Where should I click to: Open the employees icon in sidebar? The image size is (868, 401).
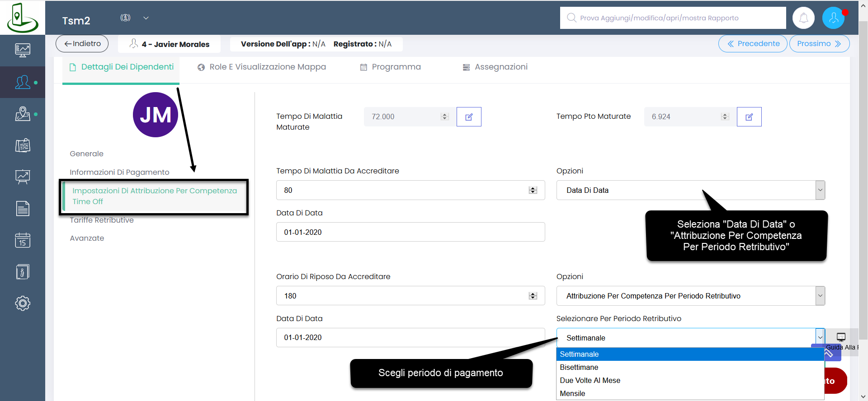click(x=23, y=82)
